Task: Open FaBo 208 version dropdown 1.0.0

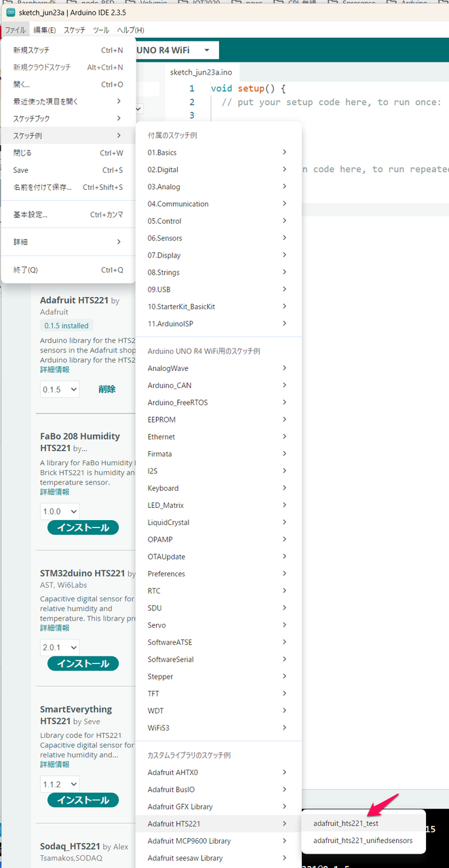Action: pyautogui.click(x=60, y=511)
